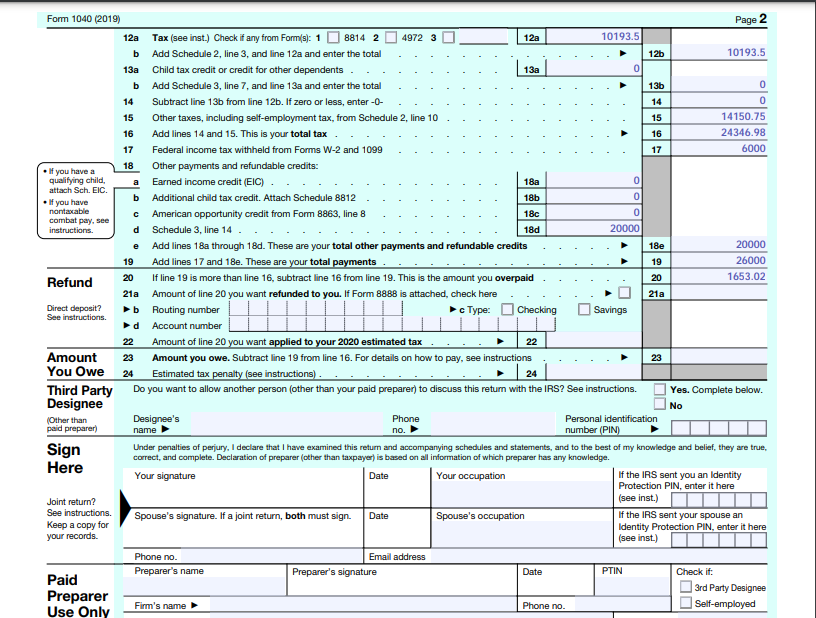This screenshot has height=618, width=816.
Task: Check the Form 8888 attached checkbox
Action: 624,293
